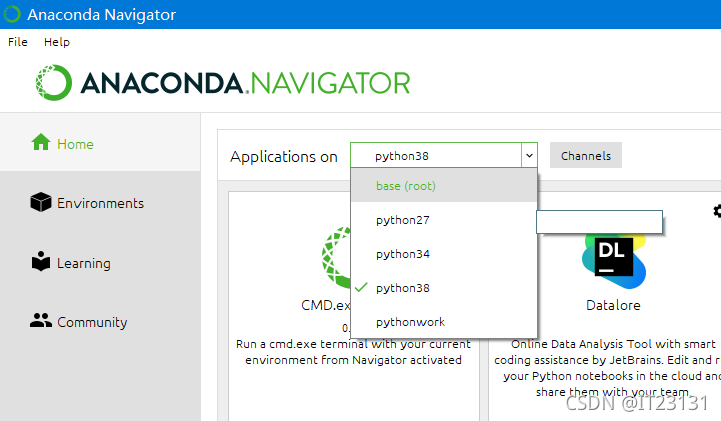Image resolution: width=721 pixels, height=421 pixels.
Task: Open the Environments tab
Action: pos(100,203)
